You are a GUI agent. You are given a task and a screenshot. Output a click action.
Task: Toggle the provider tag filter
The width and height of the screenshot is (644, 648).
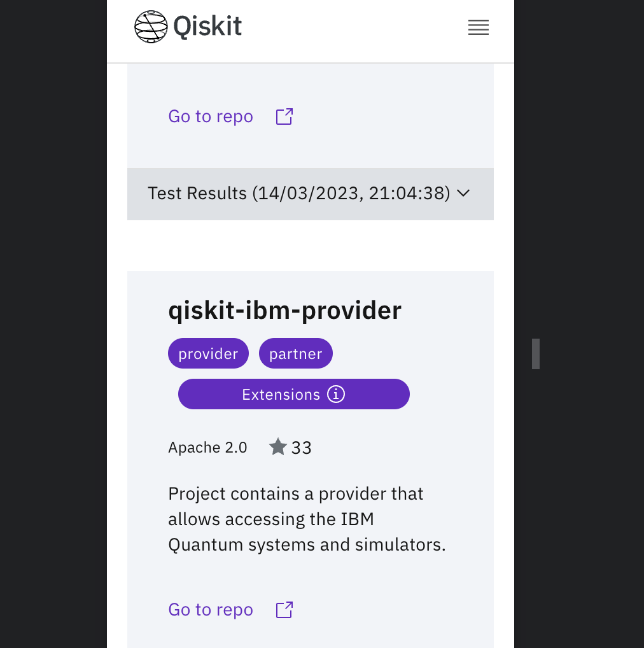208,353
